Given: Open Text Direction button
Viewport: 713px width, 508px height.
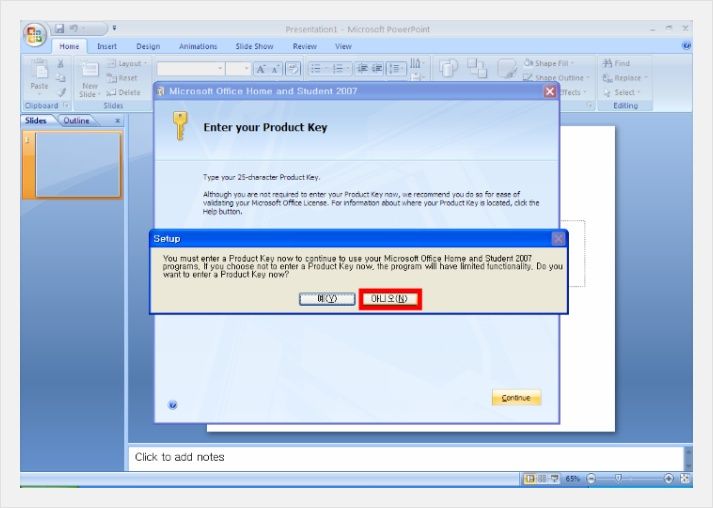Looking at the screenshot, I should tap(416, 63).
